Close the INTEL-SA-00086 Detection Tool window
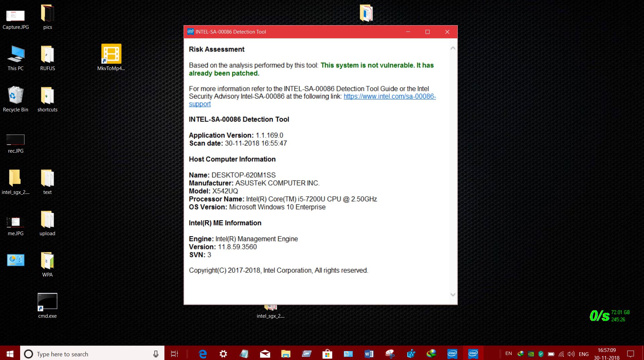 point(447,32)
